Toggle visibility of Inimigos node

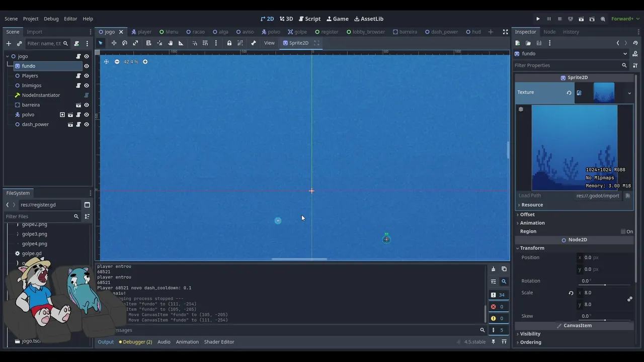point(87,85)
